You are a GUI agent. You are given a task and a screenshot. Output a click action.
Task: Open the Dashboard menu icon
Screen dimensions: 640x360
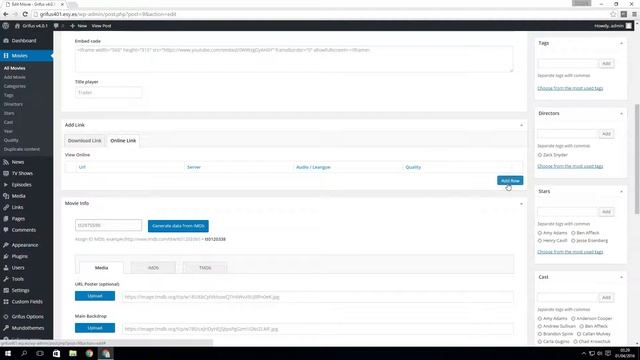[x=6, y=41]
